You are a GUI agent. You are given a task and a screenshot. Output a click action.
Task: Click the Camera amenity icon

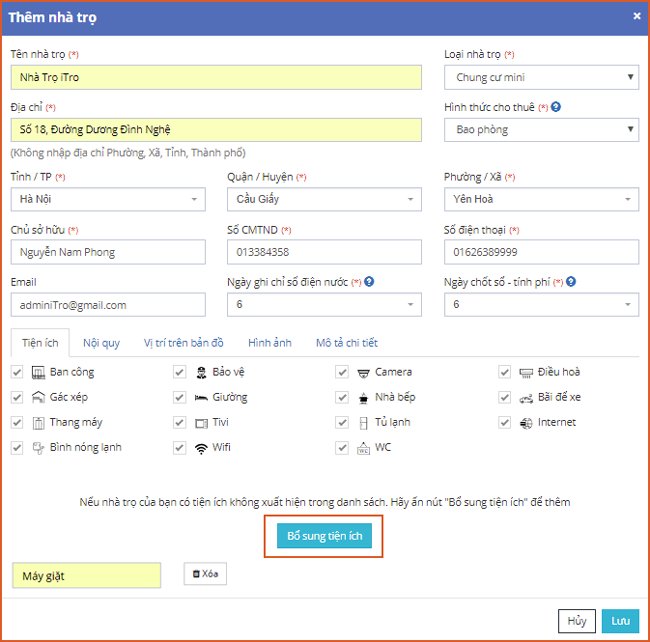click(364, 372)
